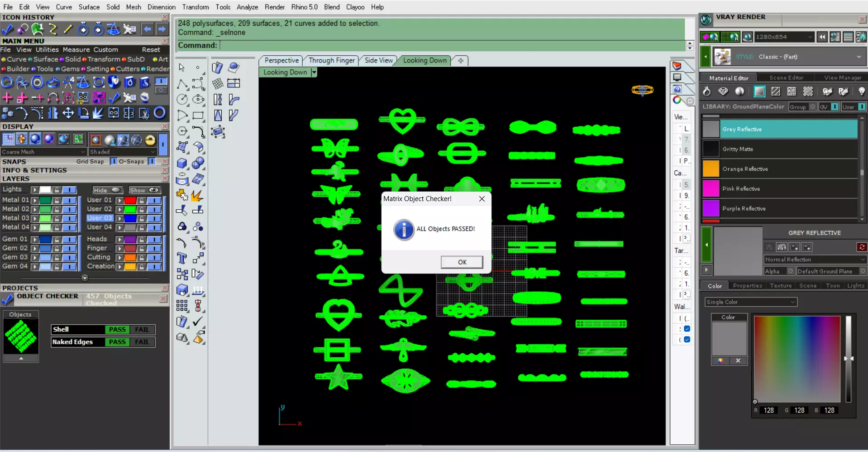Toggle the O-Snaps switch

pyautogui.click(x=152, y=161)
